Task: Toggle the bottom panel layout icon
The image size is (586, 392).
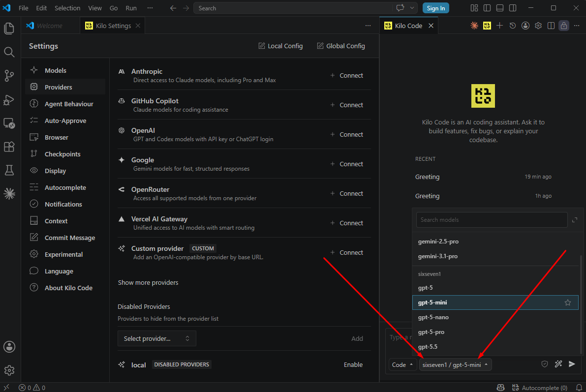Action: (x=500, y=8)
